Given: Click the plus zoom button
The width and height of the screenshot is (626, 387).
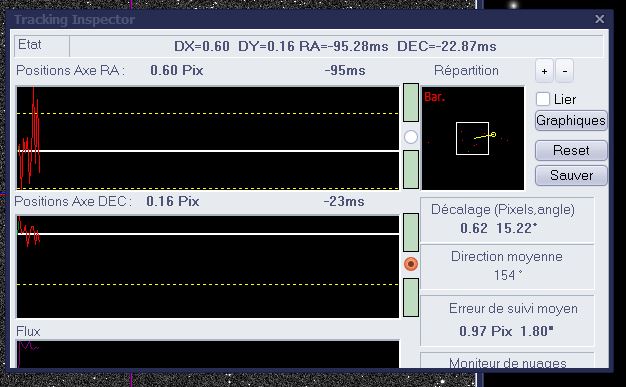Looking at the screenshot, I should click(x=544, y=71).
